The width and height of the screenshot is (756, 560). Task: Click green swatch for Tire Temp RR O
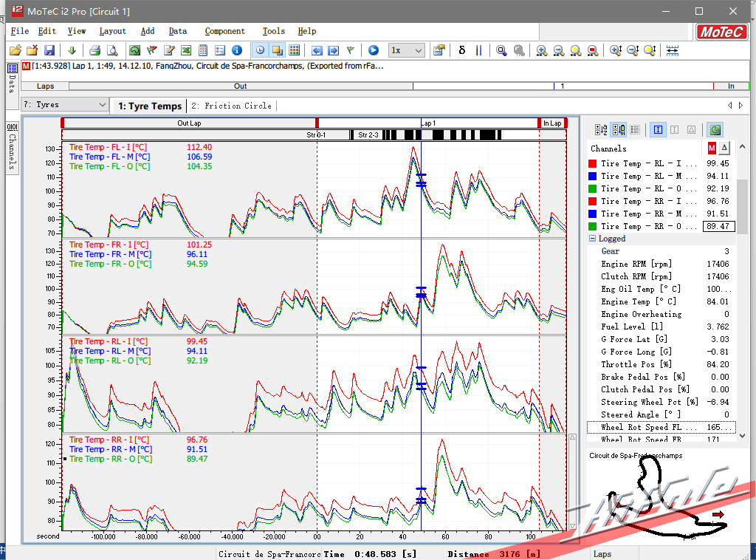(593, 226)
